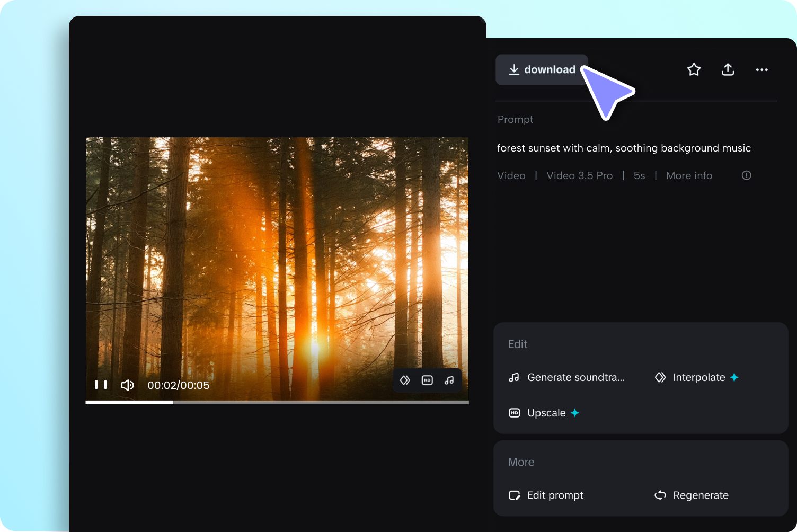Download the generated video
The image size is (797, 532).
(x=542, y=69)
